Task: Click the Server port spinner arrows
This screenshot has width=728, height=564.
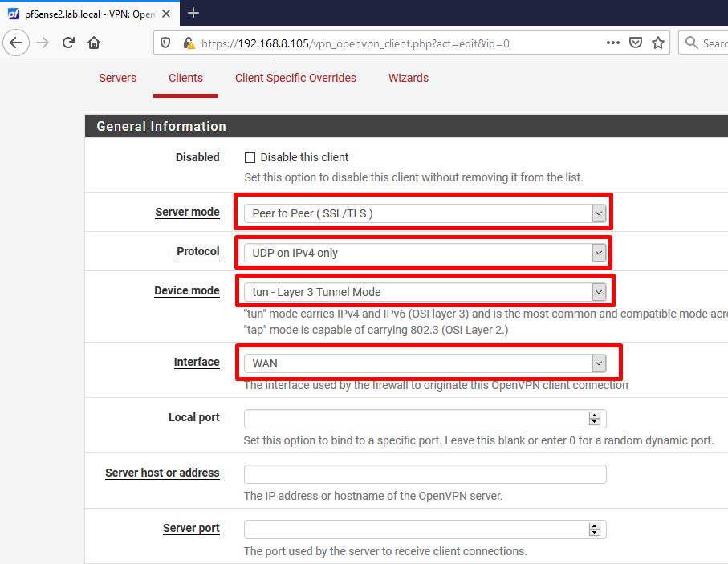Action: 595,530
